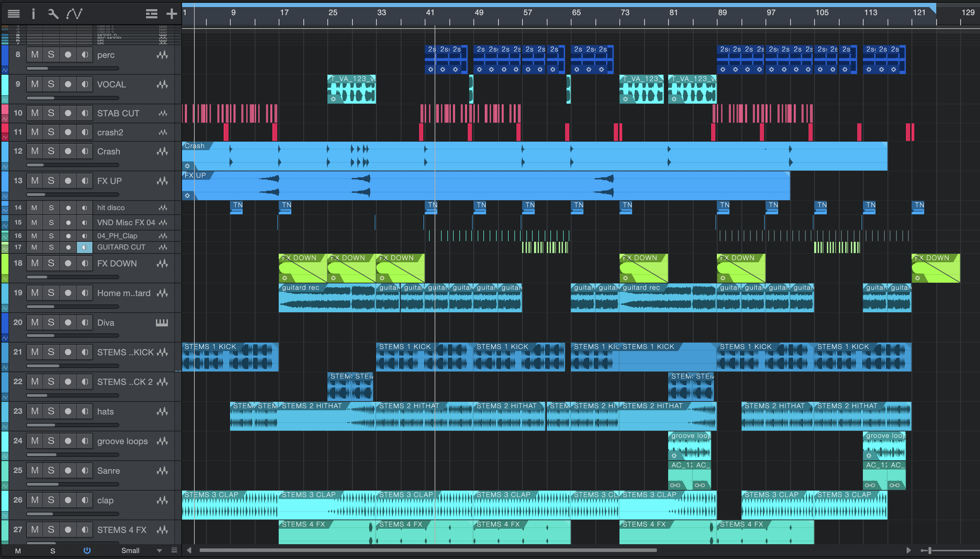This screenshot has height=559, width=980.
Task: Arm record on STAB CUT track
Action: point(68,113)
